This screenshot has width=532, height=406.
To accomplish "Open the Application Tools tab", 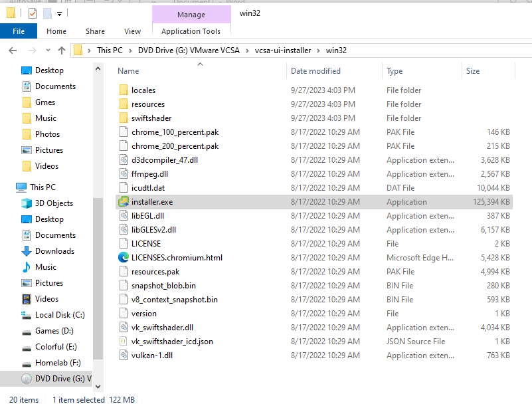I will click(191, 31).
